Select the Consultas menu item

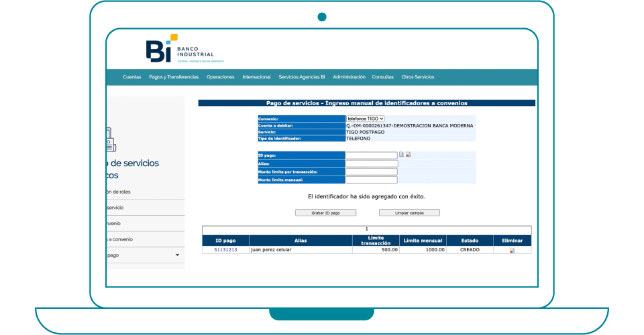point(382,77)
